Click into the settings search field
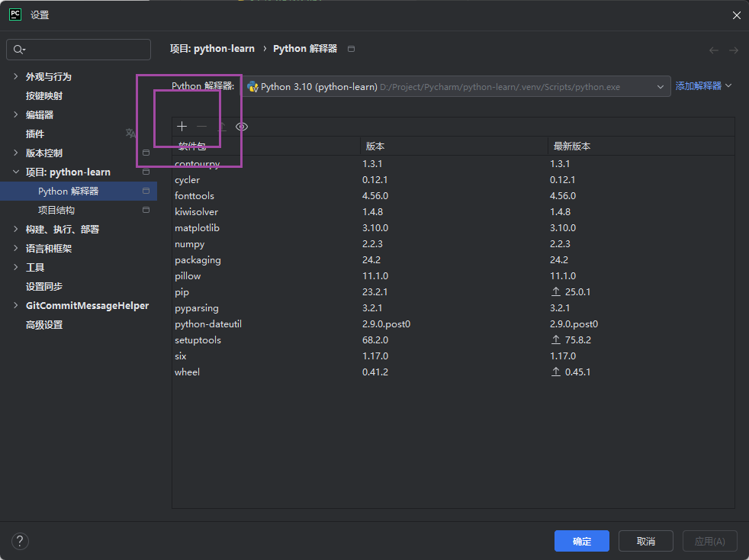Screen dimensions: 749x560 (x=79, y=50)
